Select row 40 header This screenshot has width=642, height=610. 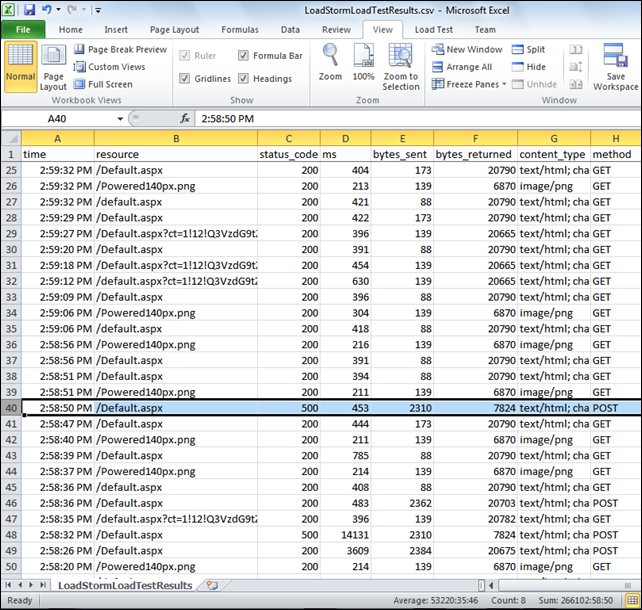click(11, 408)
